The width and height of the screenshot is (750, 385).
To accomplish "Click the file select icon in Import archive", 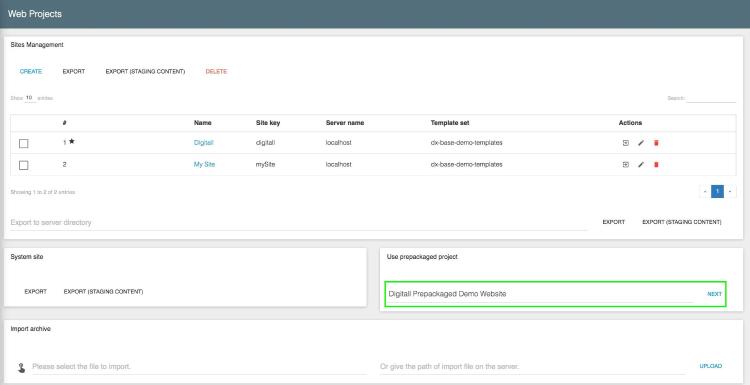I will pyautogui.click(x=22, y=367).
